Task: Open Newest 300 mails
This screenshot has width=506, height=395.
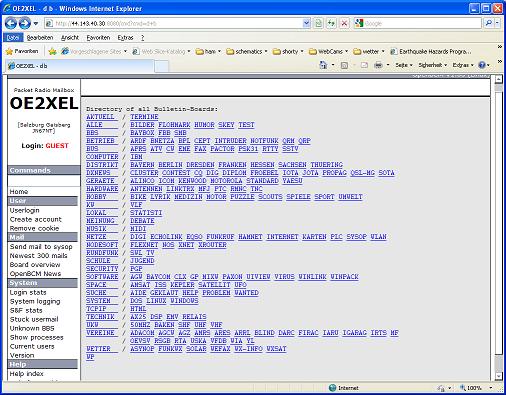Action: point(38,256)
